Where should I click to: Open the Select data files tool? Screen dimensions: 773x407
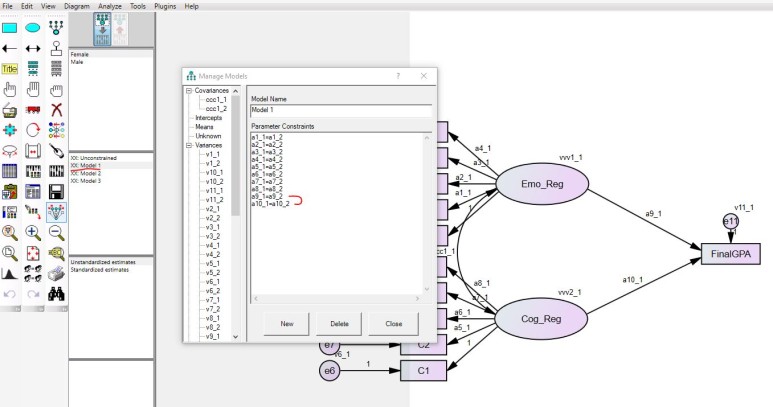(9, 171)
